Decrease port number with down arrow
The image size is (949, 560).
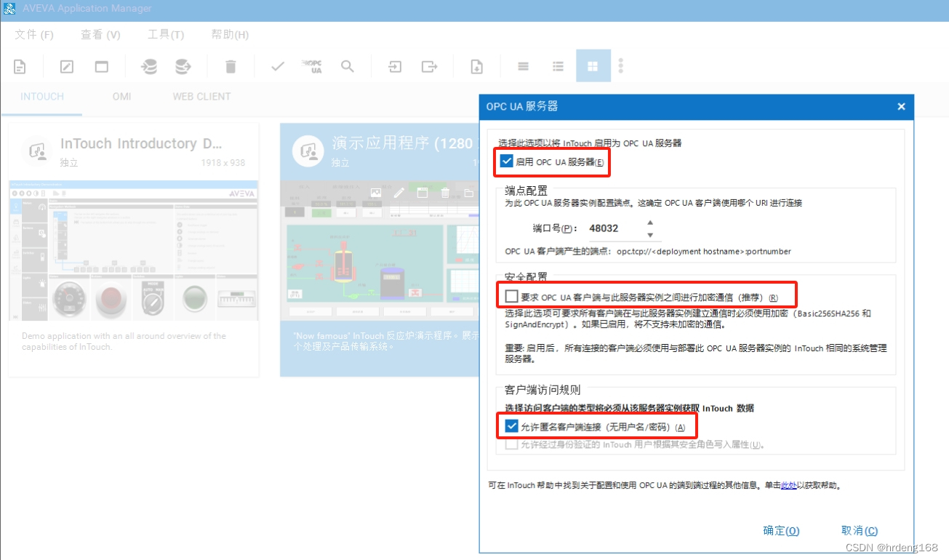pyautogui.click(x=650, y=235)
